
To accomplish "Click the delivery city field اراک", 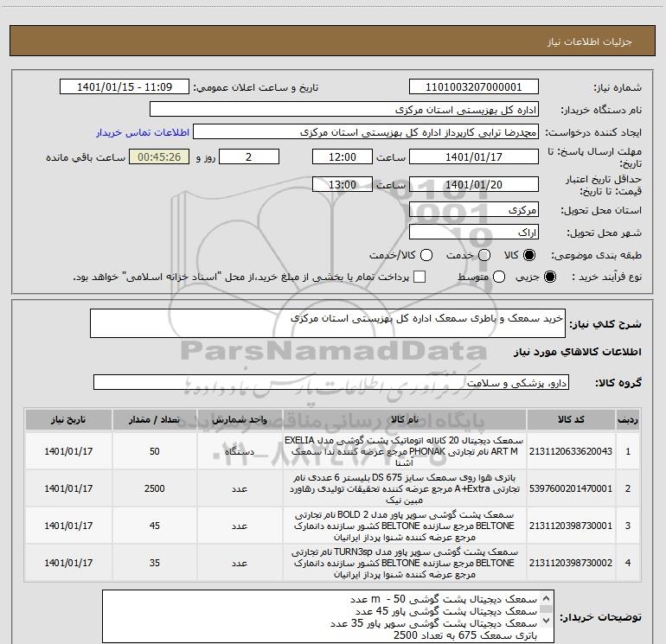I will (x=474, y=233).
